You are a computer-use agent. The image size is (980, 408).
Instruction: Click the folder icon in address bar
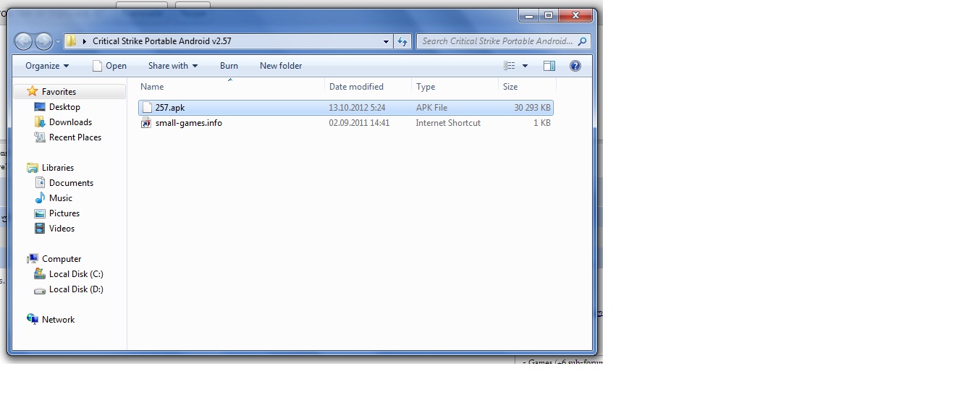pos(72,41)
